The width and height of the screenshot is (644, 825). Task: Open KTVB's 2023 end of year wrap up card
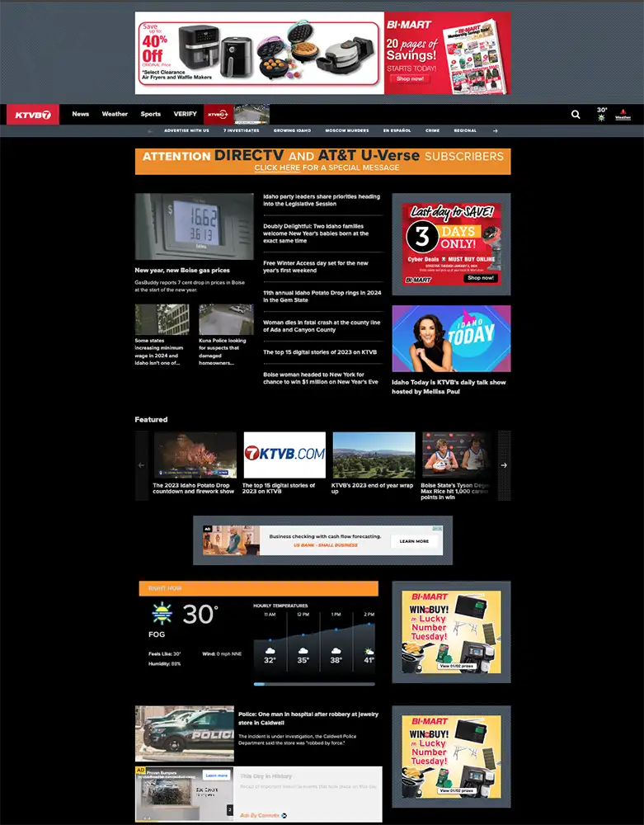point(374,463)
